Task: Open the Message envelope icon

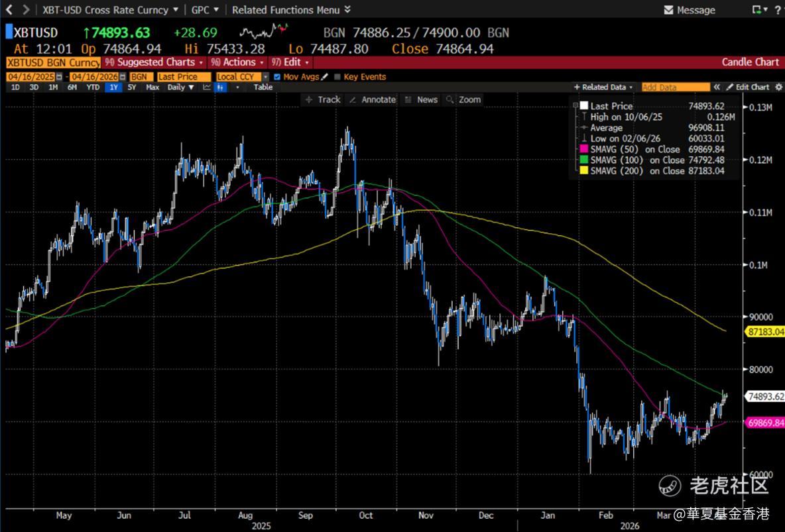Action: 668,10
